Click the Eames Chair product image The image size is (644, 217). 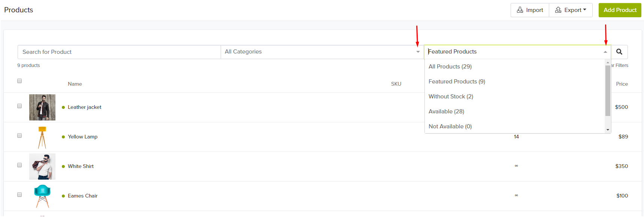[x=42, y=196]
